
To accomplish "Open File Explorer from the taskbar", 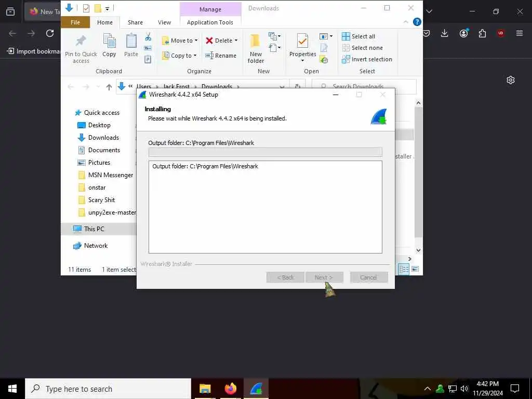I will [x=205, y=389].
